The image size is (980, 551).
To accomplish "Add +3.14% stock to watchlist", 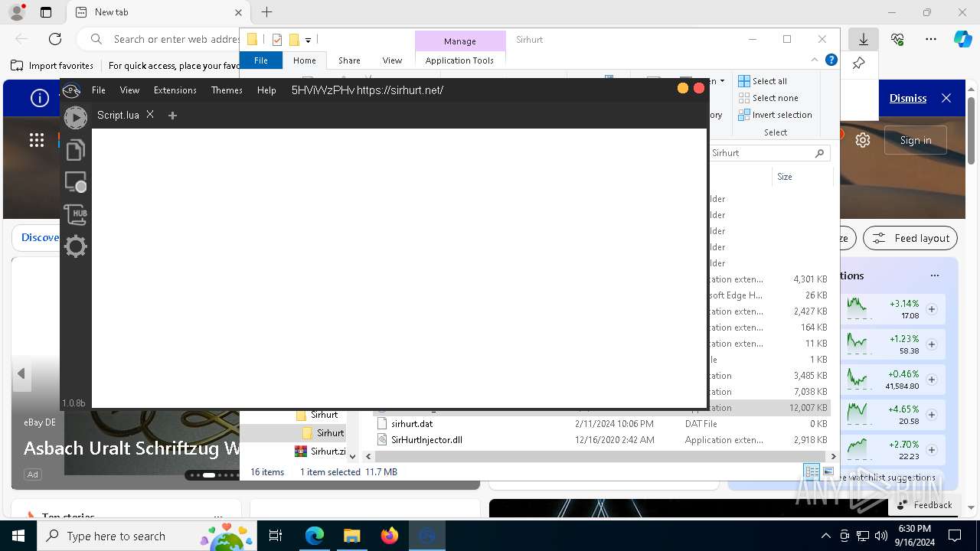I will pyautogui.click(x=932, y=309).
